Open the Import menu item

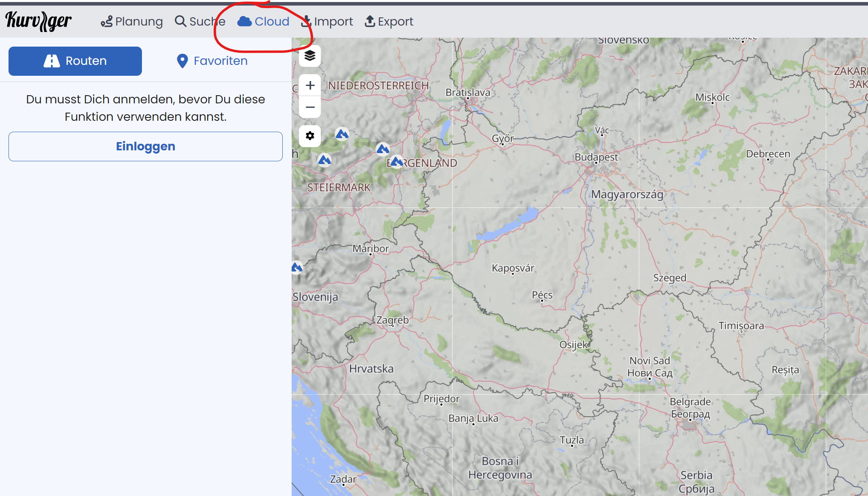[x=327, y=21]
